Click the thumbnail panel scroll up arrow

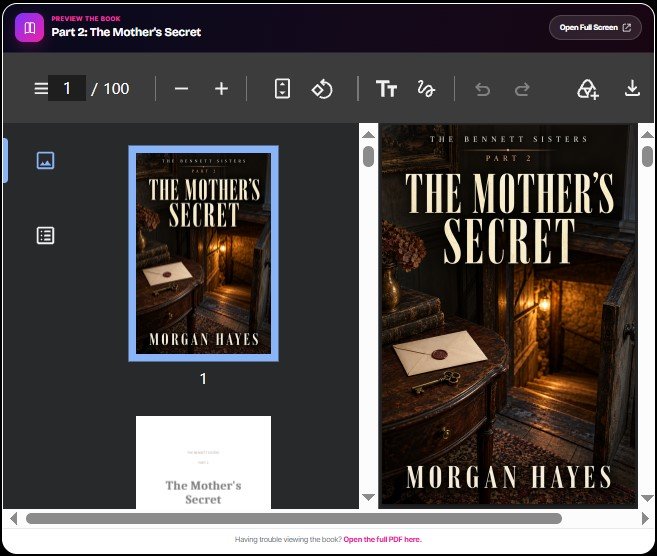(368, 134)
